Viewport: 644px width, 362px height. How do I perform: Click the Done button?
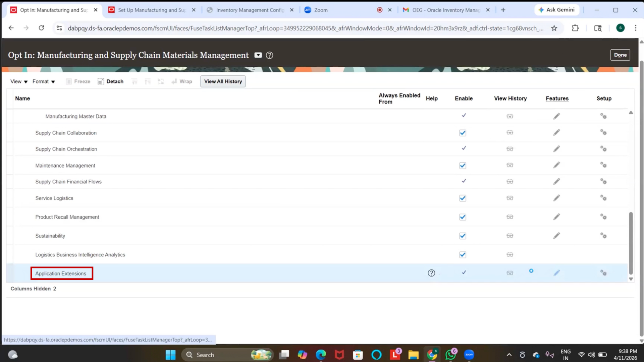pyautogui.click(x=620, y=55)
